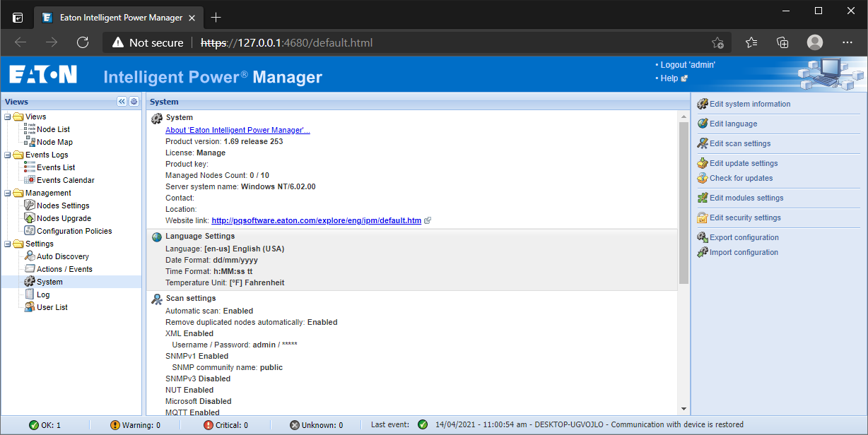Collapse the Views panel with double-arrow icon

coord(122,102)
